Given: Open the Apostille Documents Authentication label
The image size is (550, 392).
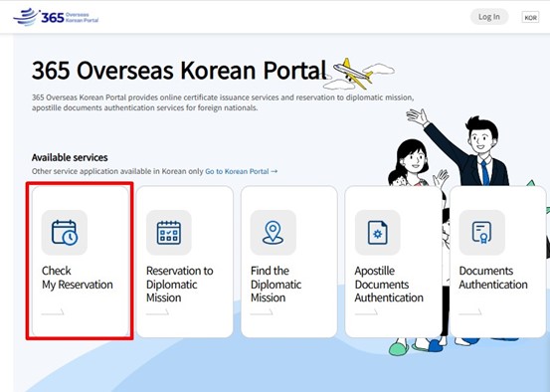Looking at the screenshot, I should pos(389,285).
